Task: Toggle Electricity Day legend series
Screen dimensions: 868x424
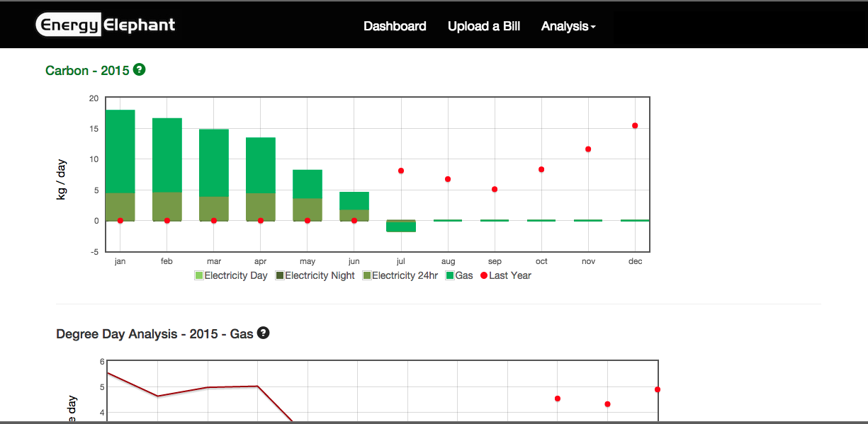Action: pos(231,275)
